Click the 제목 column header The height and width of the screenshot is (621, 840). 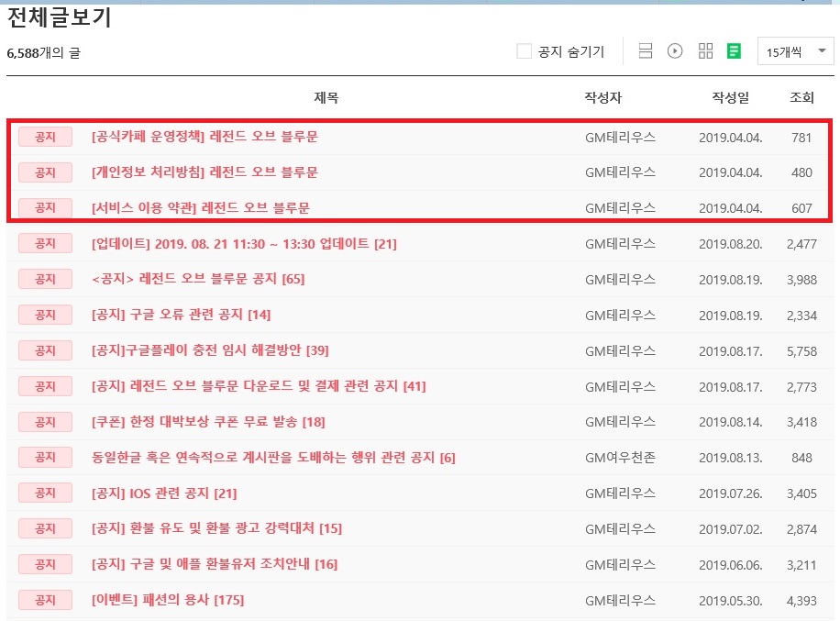pyautogui.click(x=326, y=98)
